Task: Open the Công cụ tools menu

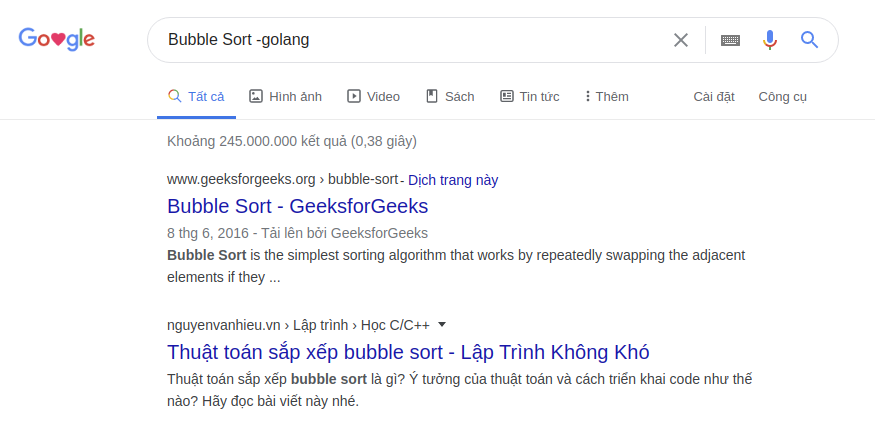Action: [782, 96]
